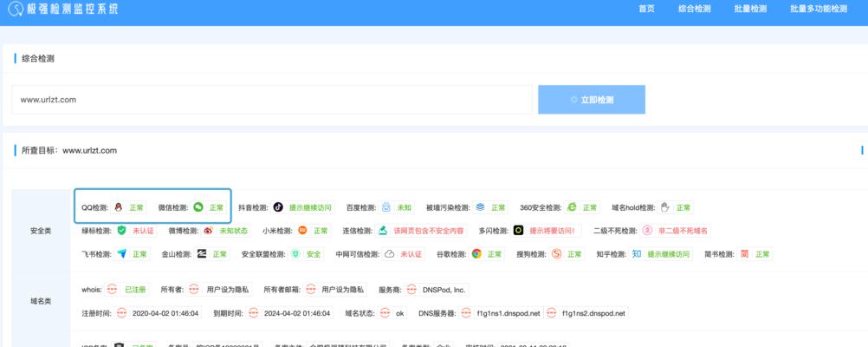Click the firewall pollution stack icon
The image size is (868, 347).
click(x=480, y=207)
